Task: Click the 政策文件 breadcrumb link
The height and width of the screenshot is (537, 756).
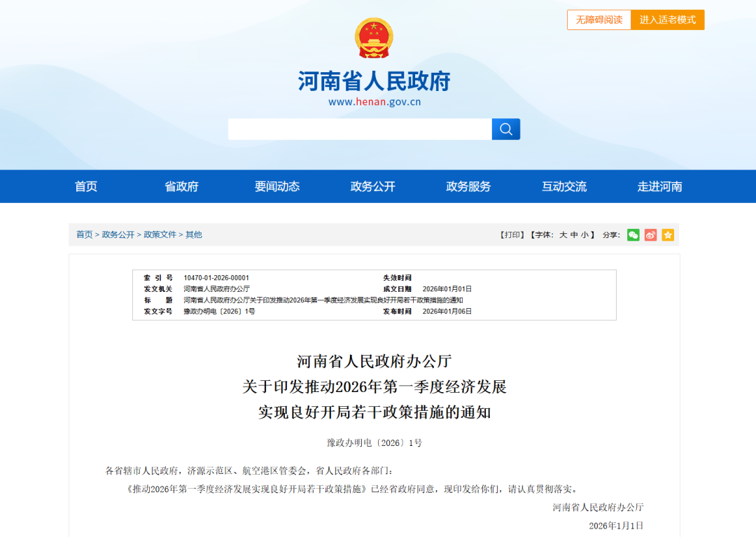Action: coord(160,235)
